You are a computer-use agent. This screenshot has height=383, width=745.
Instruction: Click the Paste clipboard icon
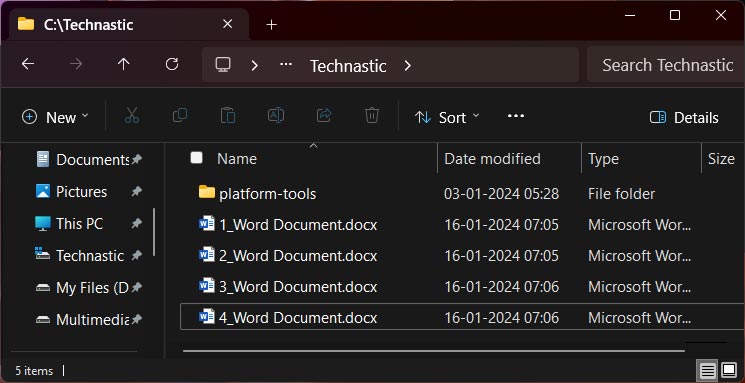tap(228, 116)
